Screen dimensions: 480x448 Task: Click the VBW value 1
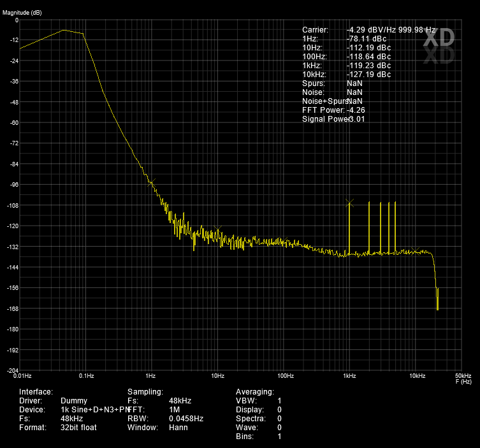pyautogui.click(x=279, y=401)
